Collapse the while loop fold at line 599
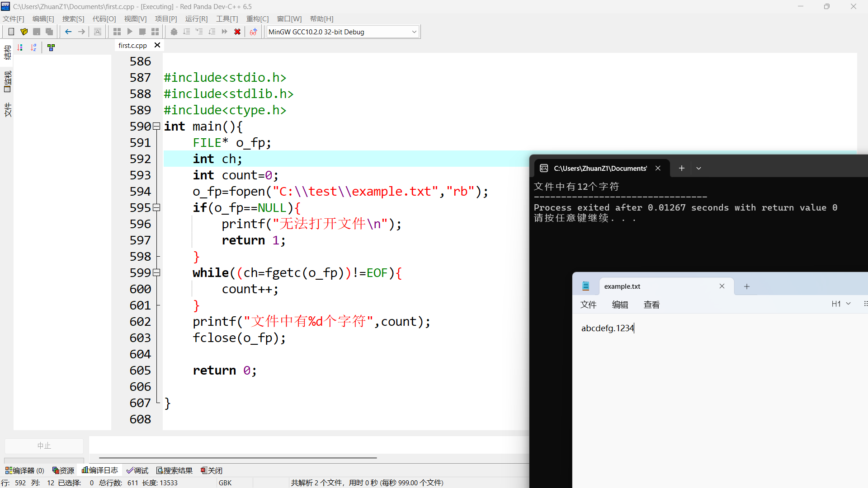This screenshot has height=488, width=868. point(156,273)
